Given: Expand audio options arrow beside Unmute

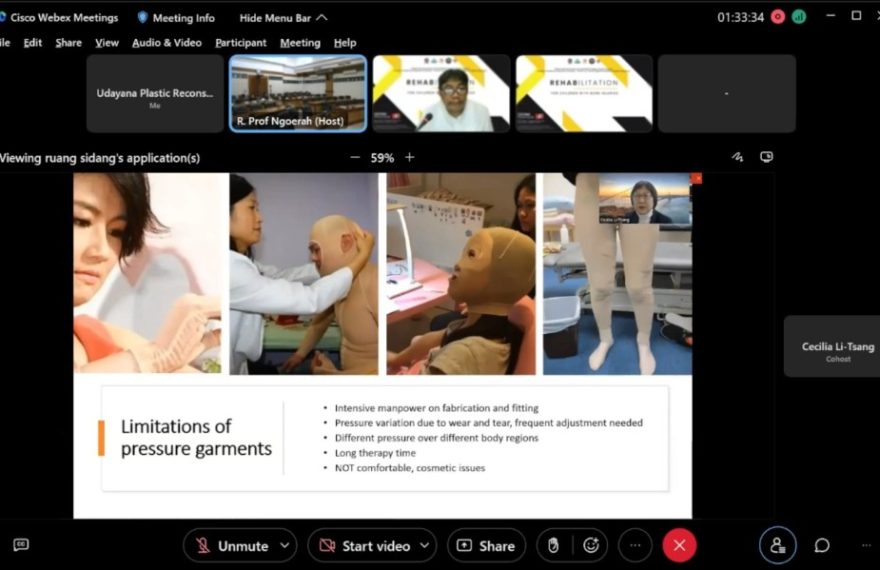Looking at the screenshot, I should (284, 545).
